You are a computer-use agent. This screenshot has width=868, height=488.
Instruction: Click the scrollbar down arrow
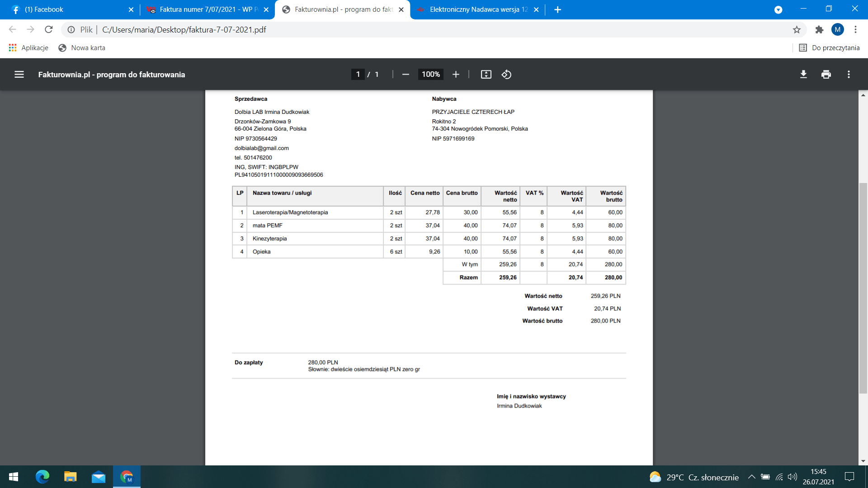(x=863, y=461)
